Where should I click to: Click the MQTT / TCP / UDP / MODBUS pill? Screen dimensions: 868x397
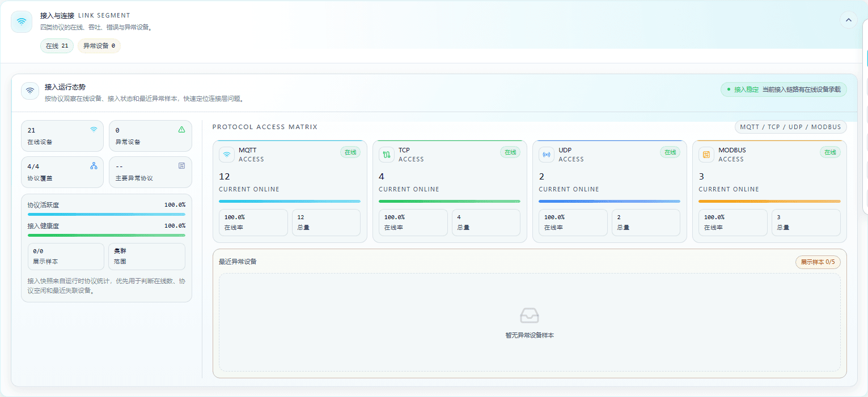(791, 127)
